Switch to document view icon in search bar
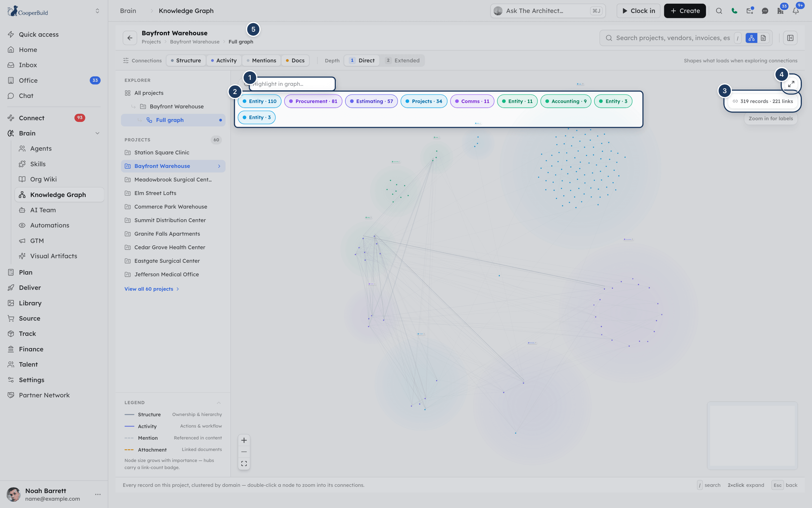The height and width of the screenshot is (508, 812). (x=763, y=38)
